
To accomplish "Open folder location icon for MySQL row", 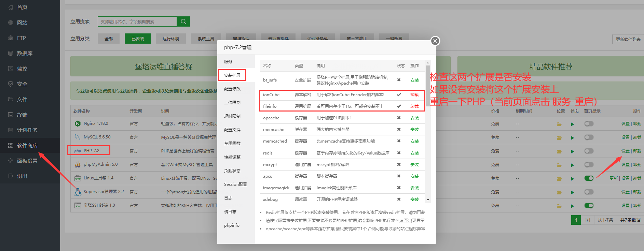I will [x=559, y=138].
